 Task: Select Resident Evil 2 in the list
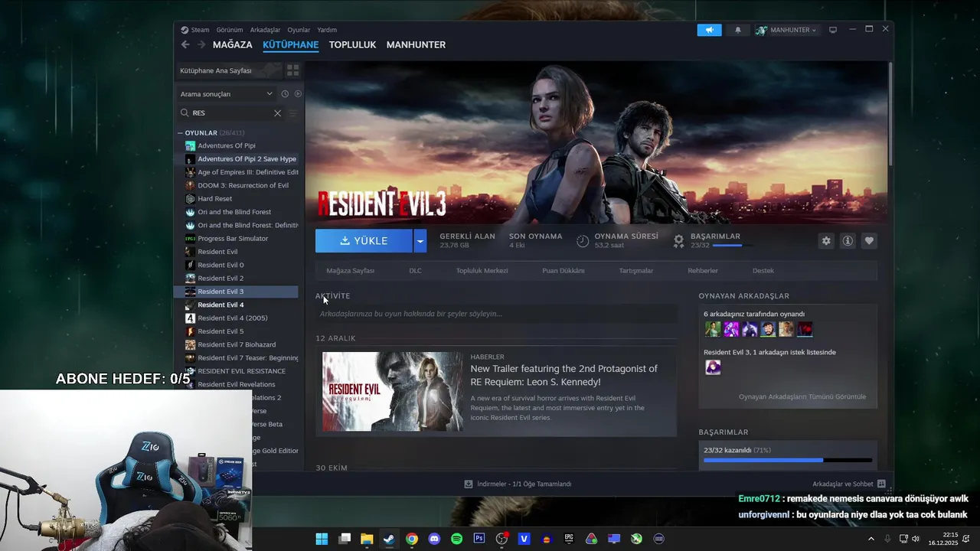[x=236, y=279]
